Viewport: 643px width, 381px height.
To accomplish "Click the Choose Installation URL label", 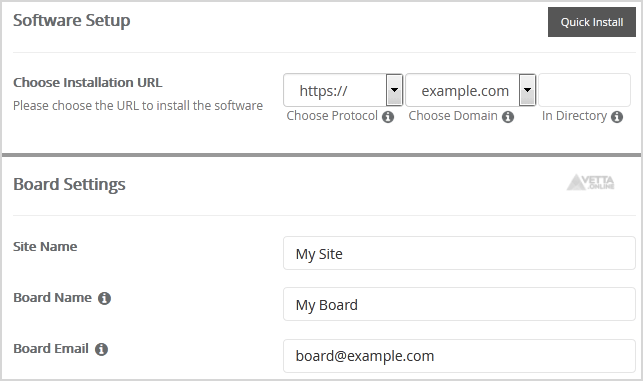I will (x=88, y=82).
